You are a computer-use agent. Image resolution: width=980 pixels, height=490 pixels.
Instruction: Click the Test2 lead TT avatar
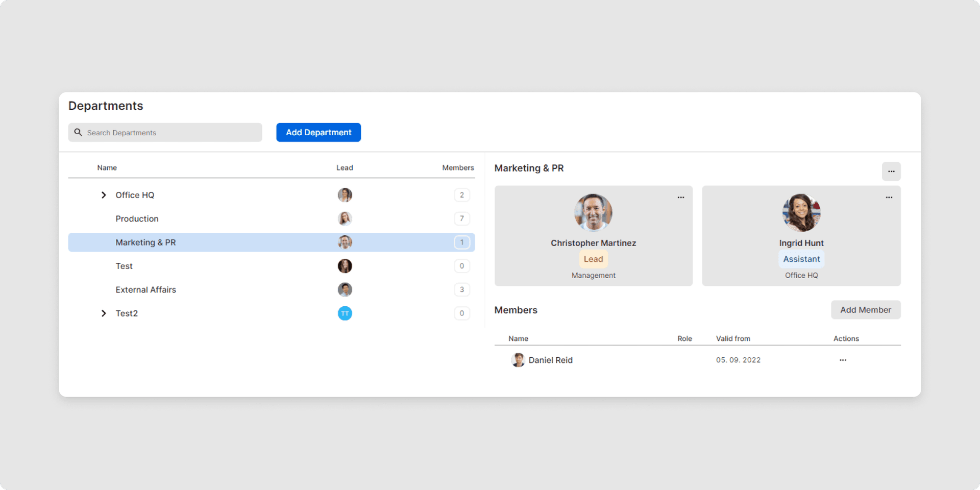[345, 313]
